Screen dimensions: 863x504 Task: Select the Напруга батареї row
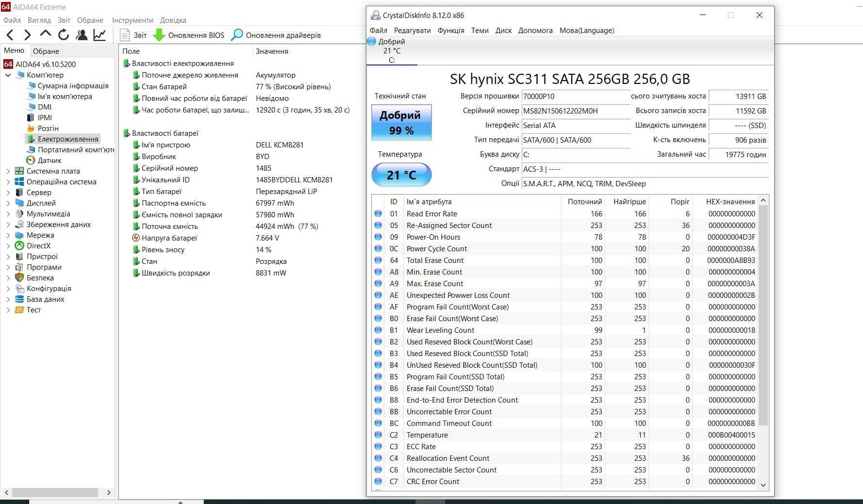pyautogui.click(x=241, y=238)
